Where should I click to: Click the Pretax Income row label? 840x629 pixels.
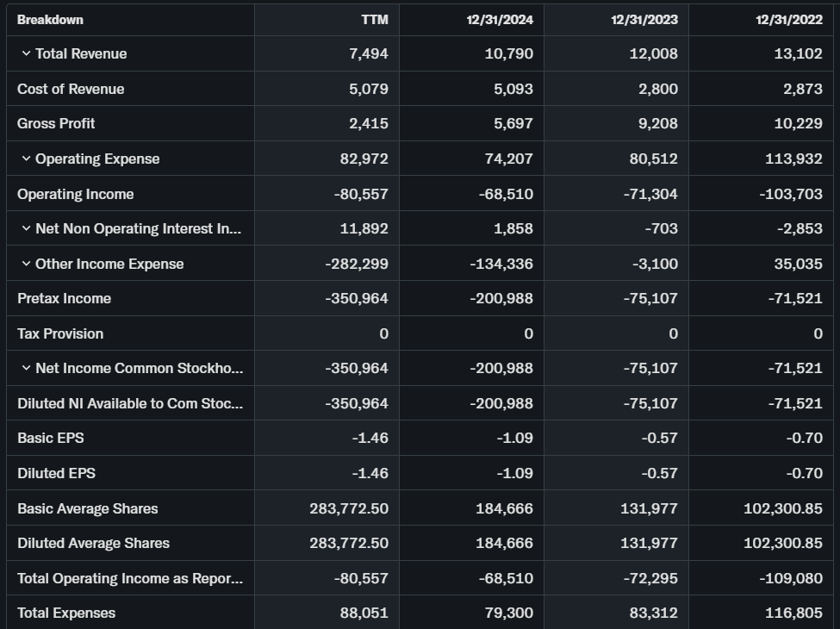point(64,299)
